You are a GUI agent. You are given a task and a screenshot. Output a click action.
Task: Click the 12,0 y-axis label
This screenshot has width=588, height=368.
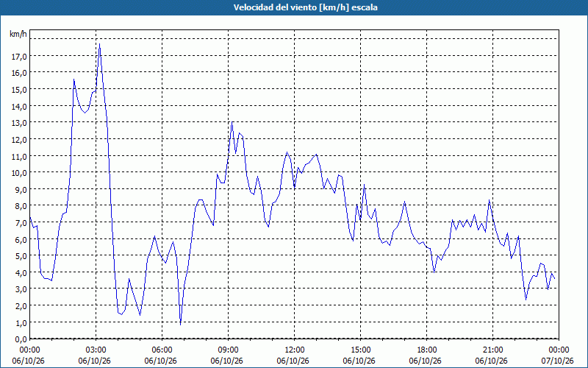point(19,140)
